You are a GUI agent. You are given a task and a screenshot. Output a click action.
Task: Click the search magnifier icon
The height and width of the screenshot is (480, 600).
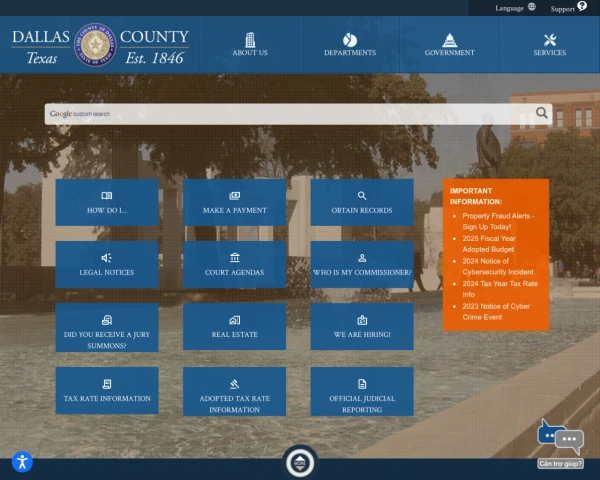541,113
